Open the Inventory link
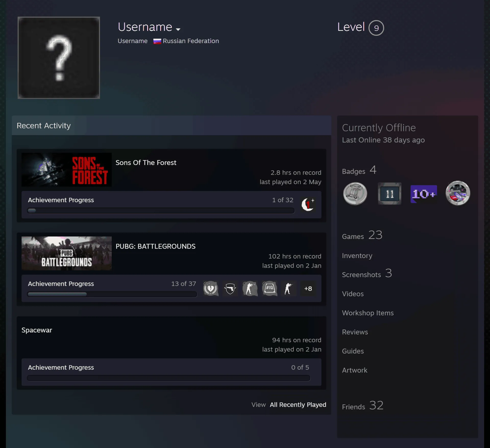Viewport: 490px width, 448px height. [x=357, y=255]
